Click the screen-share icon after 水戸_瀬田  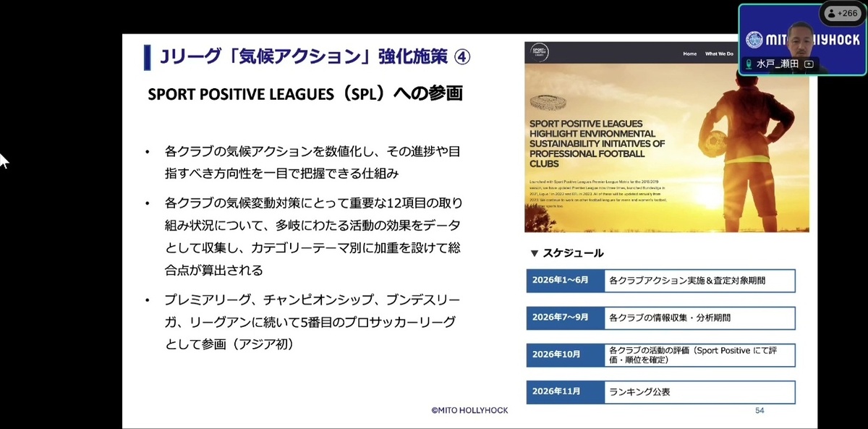tap(809, 64)
